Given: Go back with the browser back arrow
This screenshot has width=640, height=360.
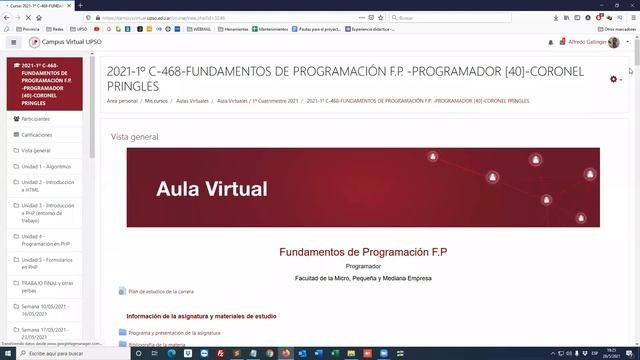Looking at the screenshot, I should [7, 18].
